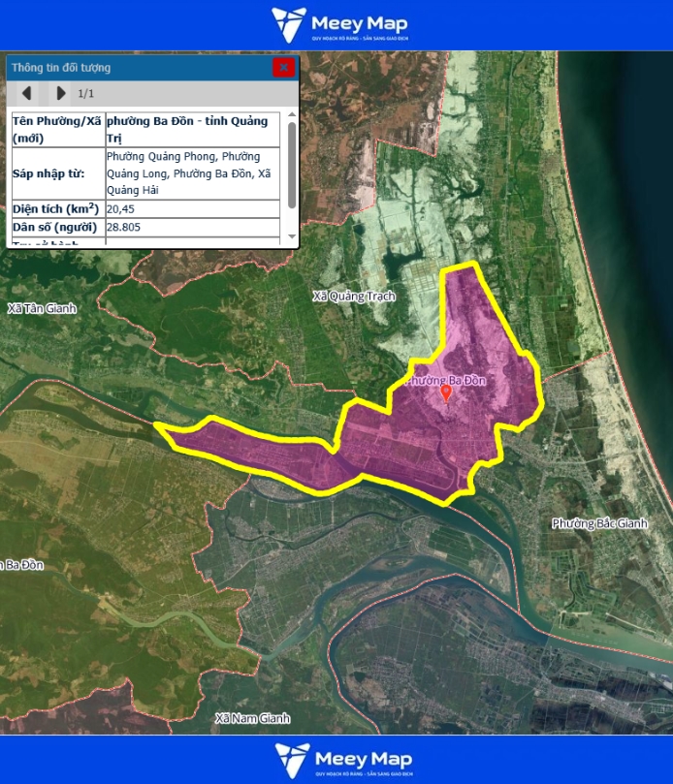Click the phường Ba Đồn - tỉnh Quảng Trị name cell
The width and height of the screenshot is (673, 784).
pos(192,129)
